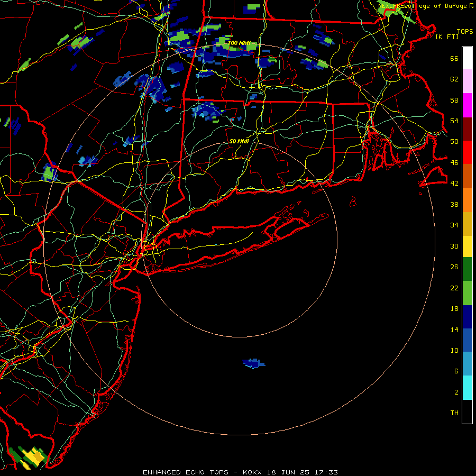This screenshot has width=476, height=476.
Task: Click the TOPS legend title
Action: click(x=465, y=31)
